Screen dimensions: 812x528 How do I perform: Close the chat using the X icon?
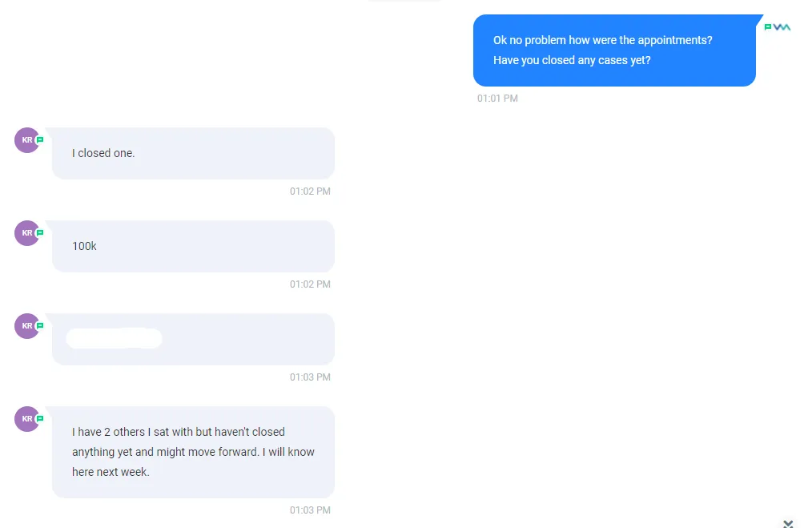(788, 524)
